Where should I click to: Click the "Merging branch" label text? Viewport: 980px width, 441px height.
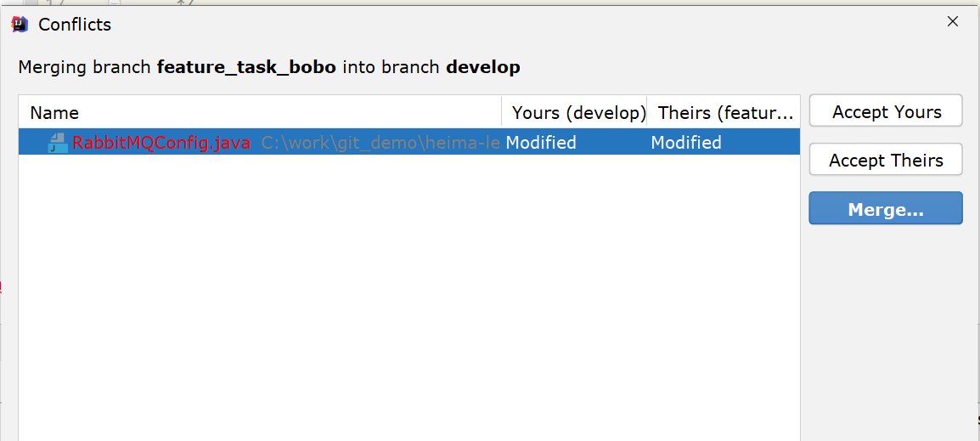[85, 68]
